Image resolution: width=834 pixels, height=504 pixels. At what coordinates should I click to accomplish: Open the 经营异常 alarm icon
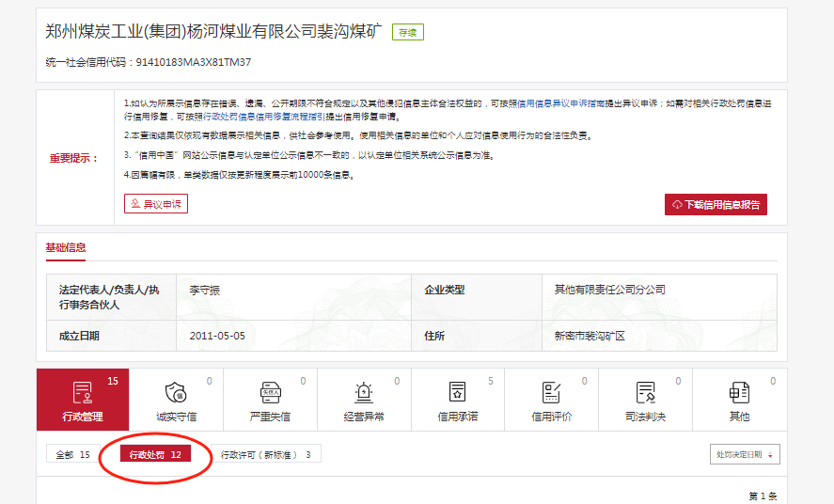point(364,393)
